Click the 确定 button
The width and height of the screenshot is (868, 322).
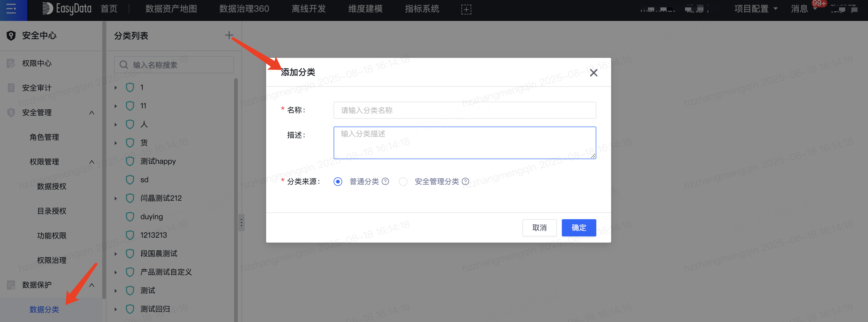tap(578, 228)
